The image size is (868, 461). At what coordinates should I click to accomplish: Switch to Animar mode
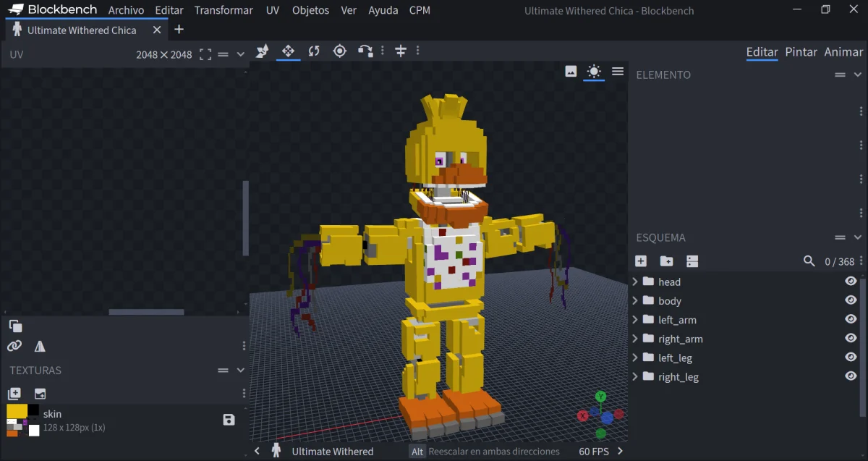pyautogui.click(x=843, y=52)
